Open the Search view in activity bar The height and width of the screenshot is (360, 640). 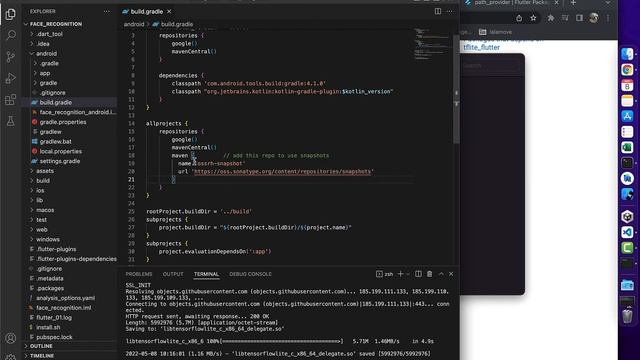11,35
